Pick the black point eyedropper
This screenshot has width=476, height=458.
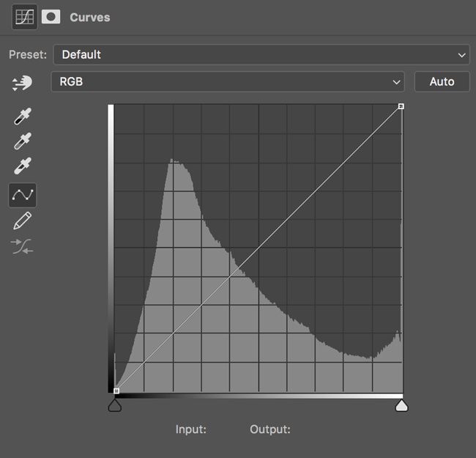23,117
